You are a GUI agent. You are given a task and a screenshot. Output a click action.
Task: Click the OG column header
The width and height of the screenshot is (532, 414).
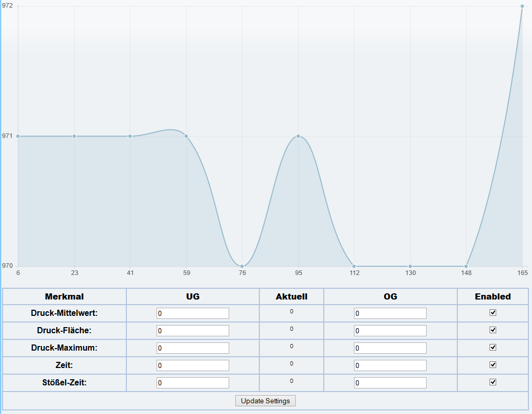coord(390,296)
